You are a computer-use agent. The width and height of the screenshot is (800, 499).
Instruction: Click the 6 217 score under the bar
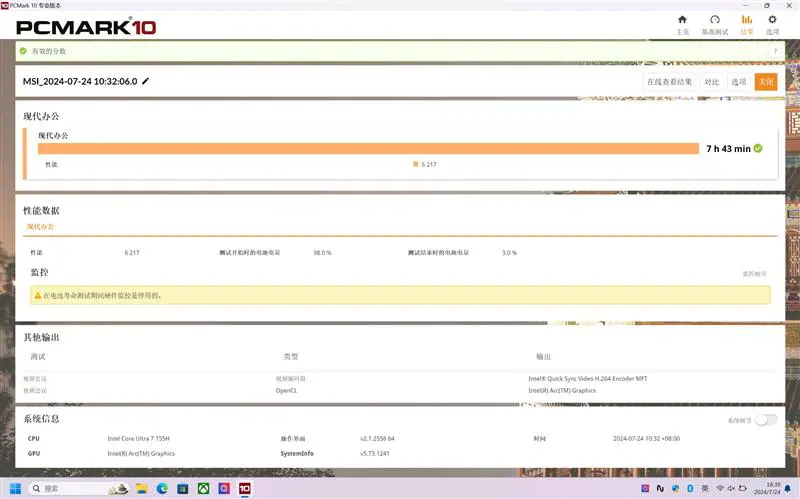[429, 164]
